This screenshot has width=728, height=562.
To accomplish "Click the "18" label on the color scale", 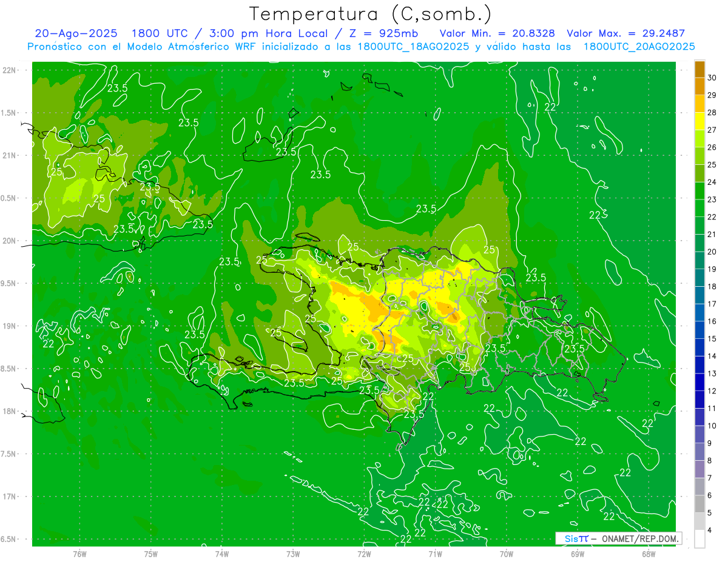I will coord(712,286).
